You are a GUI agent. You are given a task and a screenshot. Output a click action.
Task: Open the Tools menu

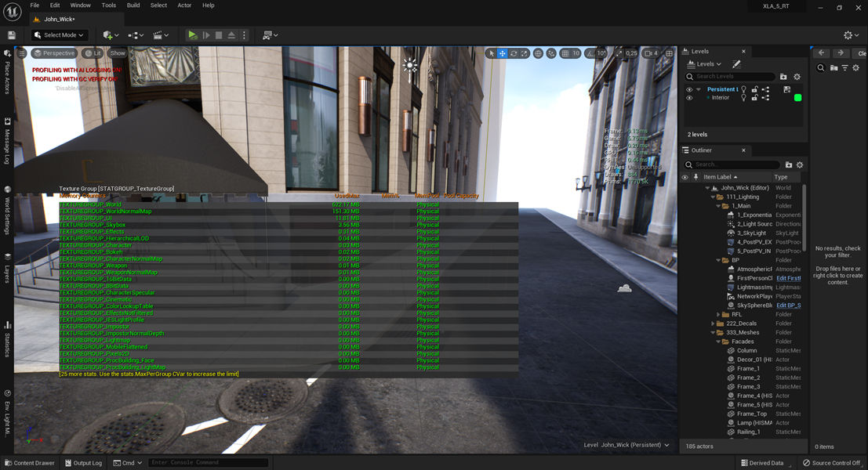pos(108,5)
